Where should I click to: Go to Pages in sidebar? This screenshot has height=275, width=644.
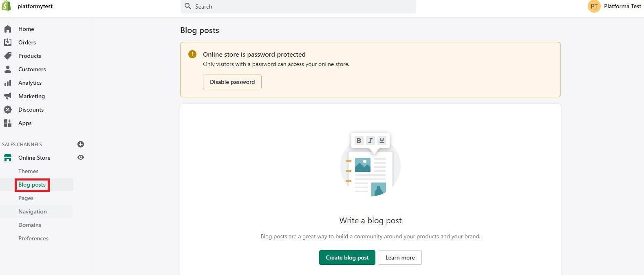[x=26, y=198]
